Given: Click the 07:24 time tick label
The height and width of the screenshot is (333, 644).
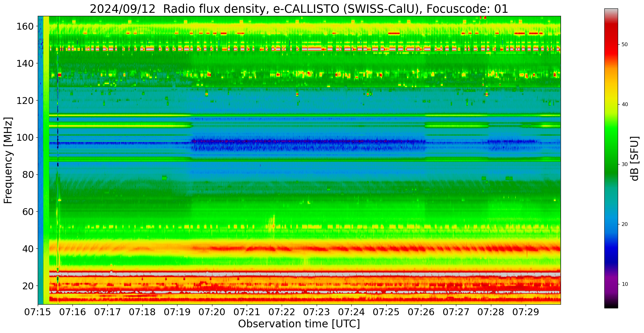Looking at the screenshot, I should click(351, 312).
